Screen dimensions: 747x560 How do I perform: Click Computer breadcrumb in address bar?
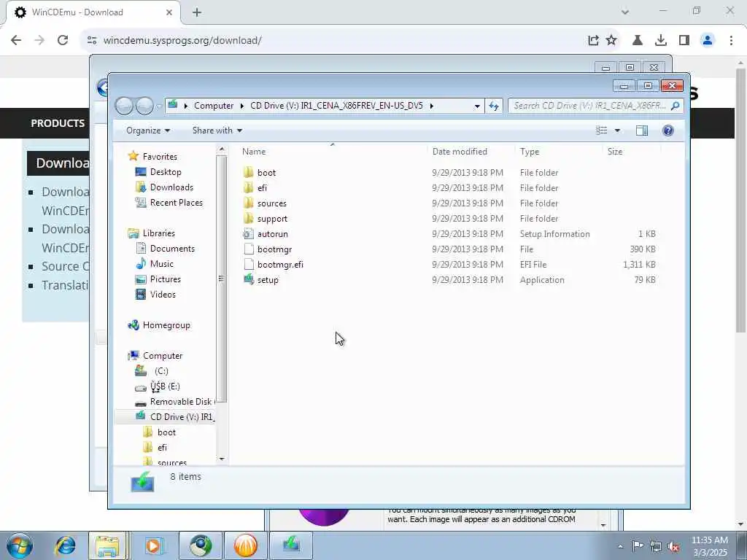click(x=214, y=106)
